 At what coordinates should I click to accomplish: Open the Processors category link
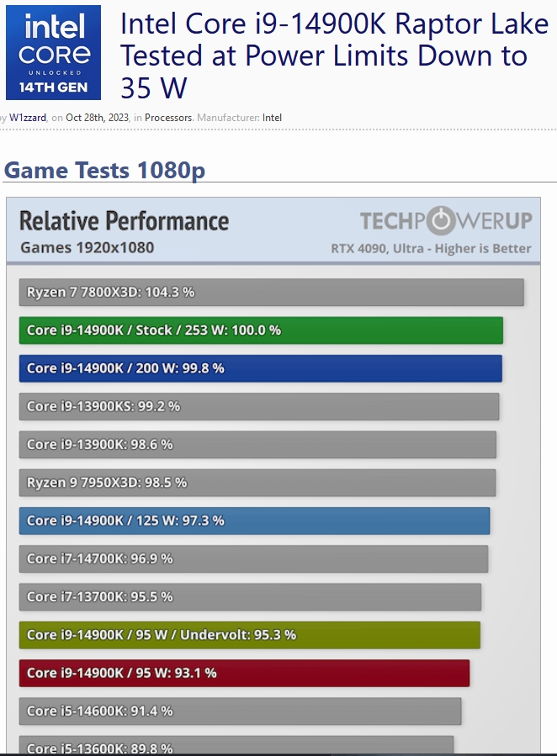168,118
